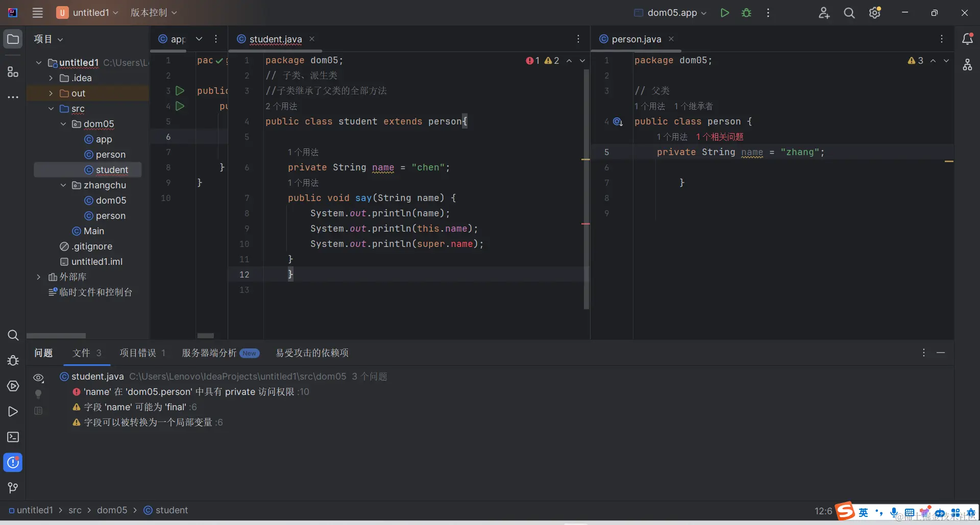The height and width of the screenshot is (525, 980).
Task: Open person.java tab options menu
Action: pos(942,39)
